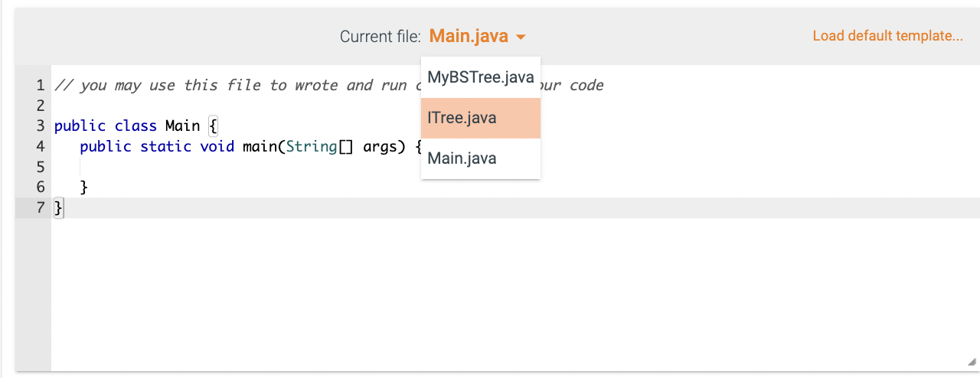Screen dimensions: 980x378
Task: Click line number 3 in the gutter
Action: [x=41, y=125]
